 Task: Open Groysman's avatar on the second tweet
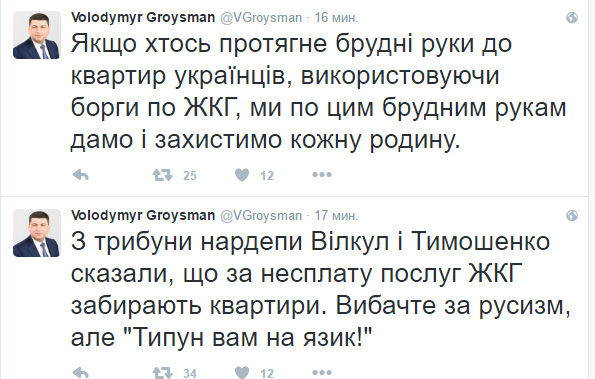click(37, 233)
